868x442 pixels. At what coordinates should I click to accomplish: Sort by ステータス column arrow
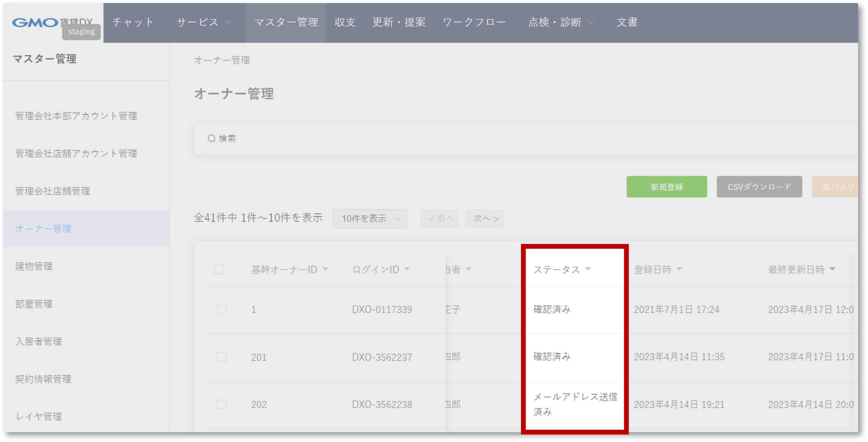(x=588, y=269)
